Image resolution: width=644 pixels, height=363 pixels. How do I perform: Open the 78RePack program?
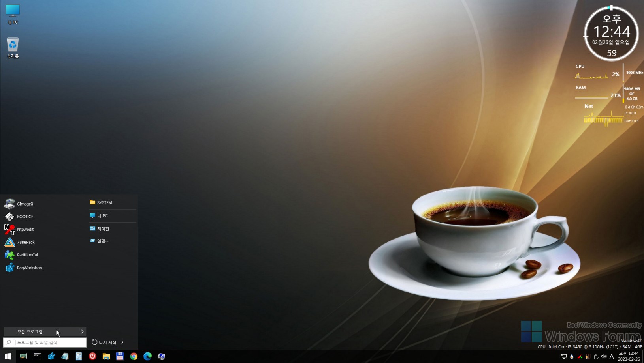pos(45,242)
